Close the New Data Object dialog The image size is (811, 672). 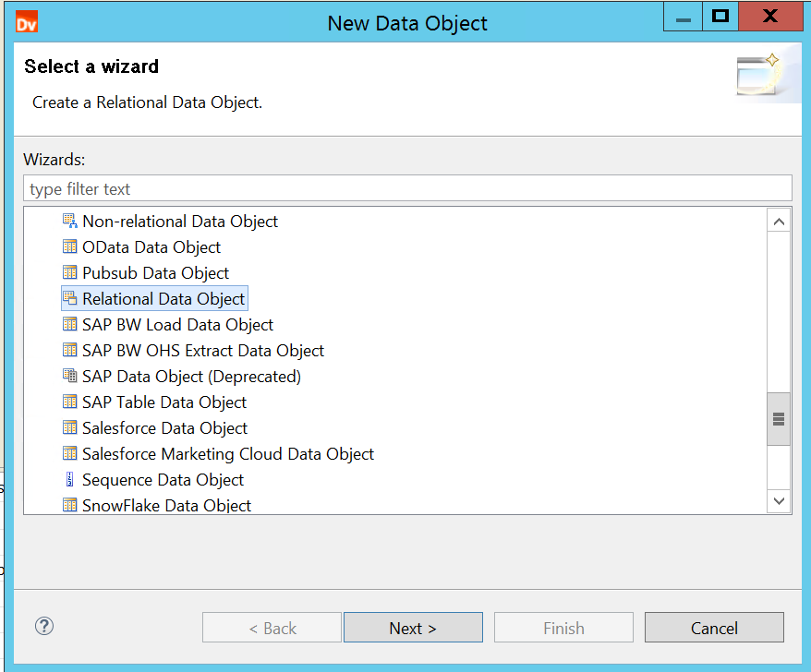pyautogui.click(x=770, y=16)
